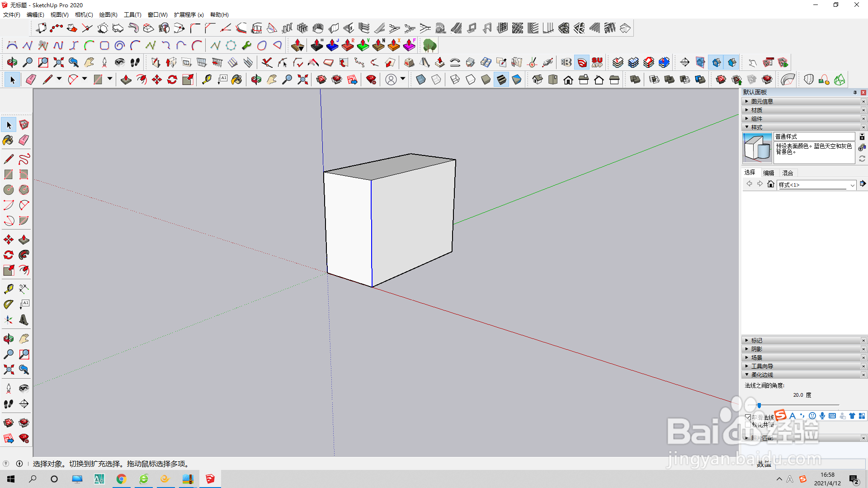This screenshot has width=868, height=488.
Task: Select the Push/Pull tool in left toolbar
Action: click(24, 239)
